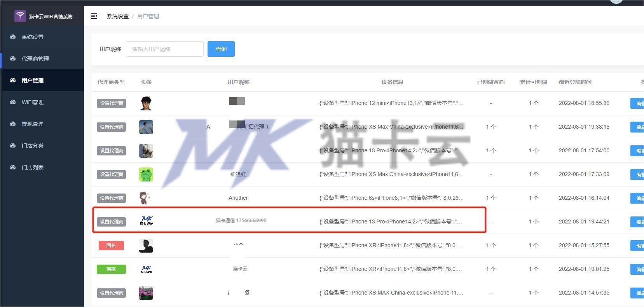Focus the 用户昵称 search input
This screenshot has width=644, height=307.
165,49
